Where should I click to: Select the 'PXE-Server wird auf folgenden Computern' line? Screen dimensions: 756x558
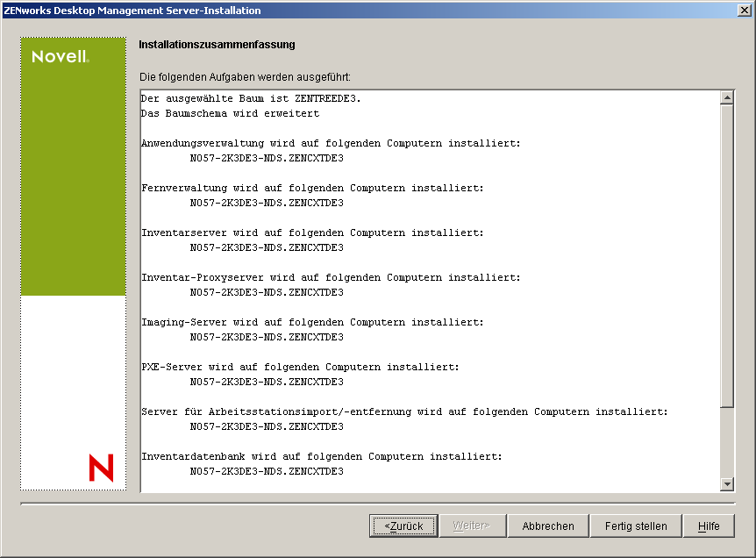coord(300,367)
